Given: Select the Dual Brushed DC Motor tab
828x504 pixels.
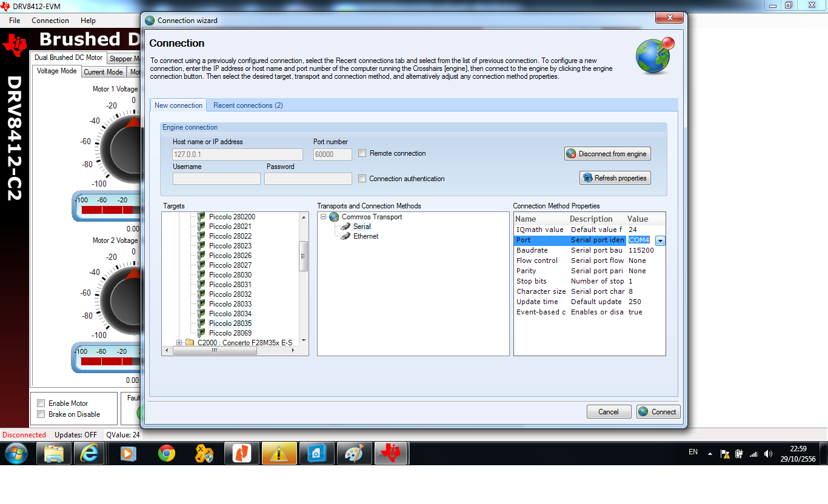Looking at the screenshot, I should click(68, 58).
